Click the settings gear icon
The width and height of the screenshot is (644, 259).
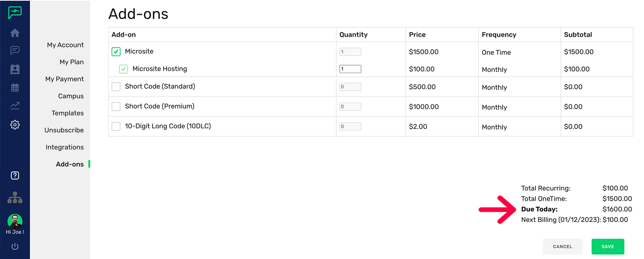15,125
